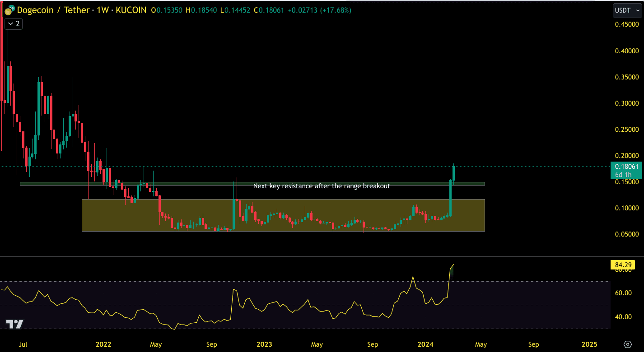The height and width of the screenshot is (353, 644).
Task: Click the 0.05000 price axis label
Action: click(x=627, y=234)
